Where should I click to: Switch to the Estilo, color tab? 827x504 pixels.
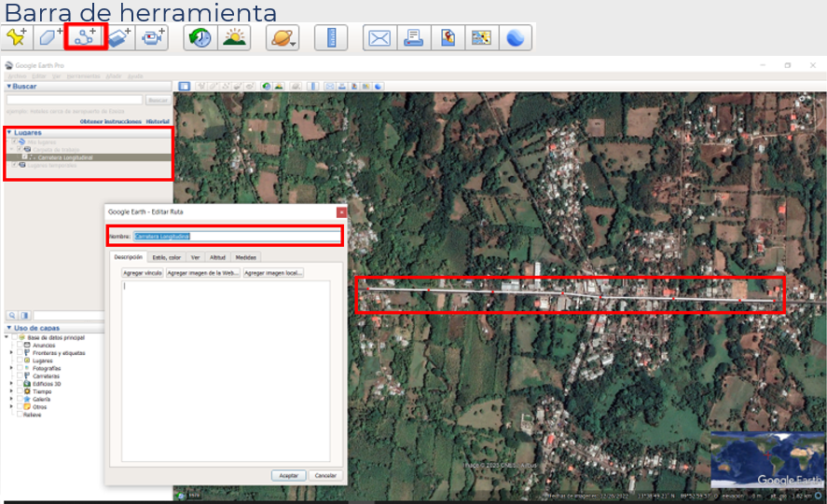click(167, 257)
